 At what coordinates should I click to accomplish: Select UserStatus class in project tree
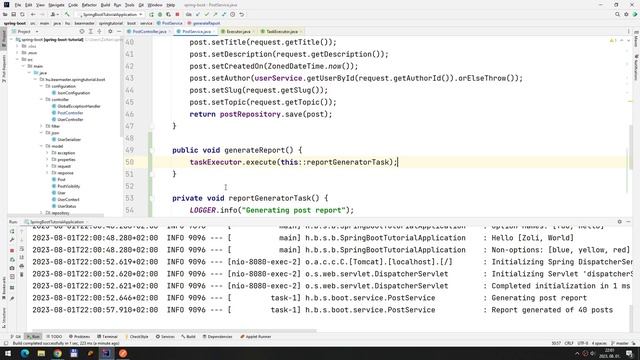(x=67, y=206)
